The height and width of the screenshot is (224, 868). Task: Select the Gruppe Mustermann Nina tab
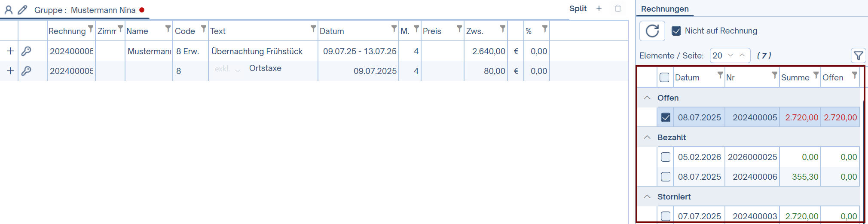pos(85,10)
